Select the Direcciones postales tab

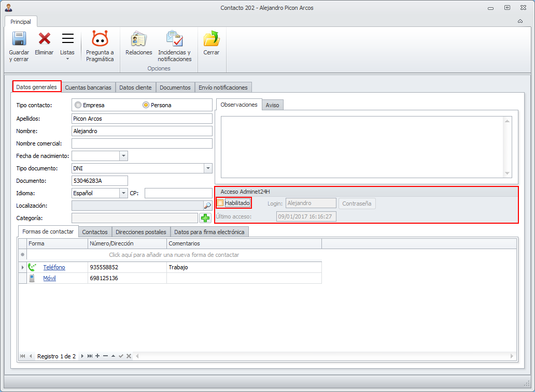pyautogui.click(x=141, y=232)
